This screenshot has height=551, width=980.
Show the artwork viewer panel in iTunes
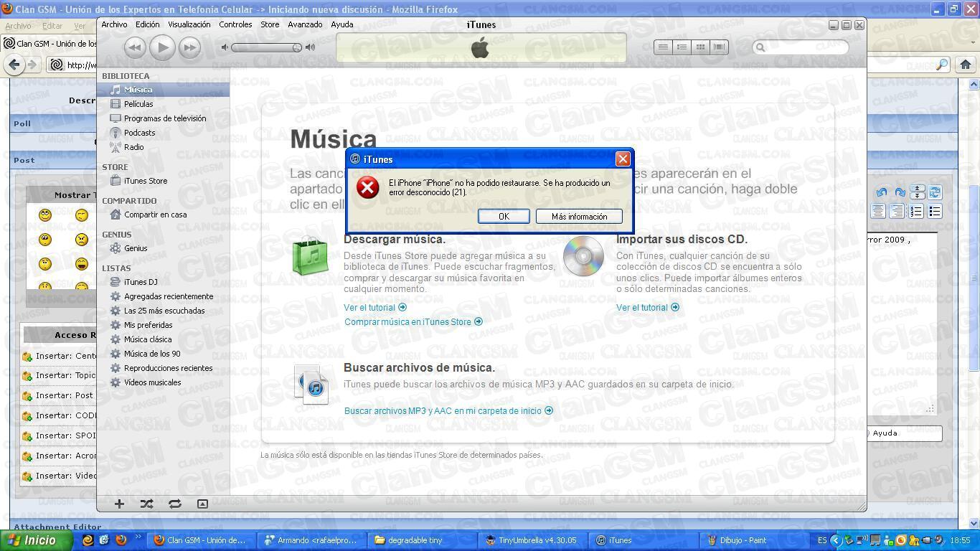pyautogui.click(x=202, y=504)
